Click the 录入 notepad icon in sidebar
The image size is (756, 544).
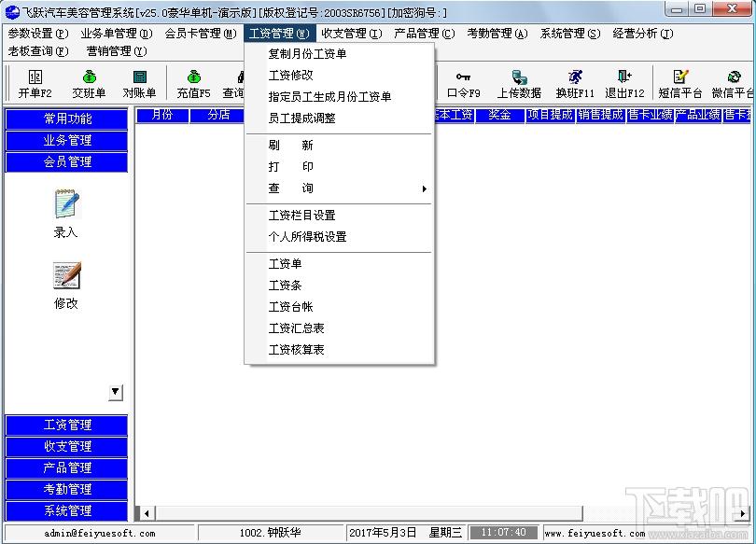(x=66, y=203)
